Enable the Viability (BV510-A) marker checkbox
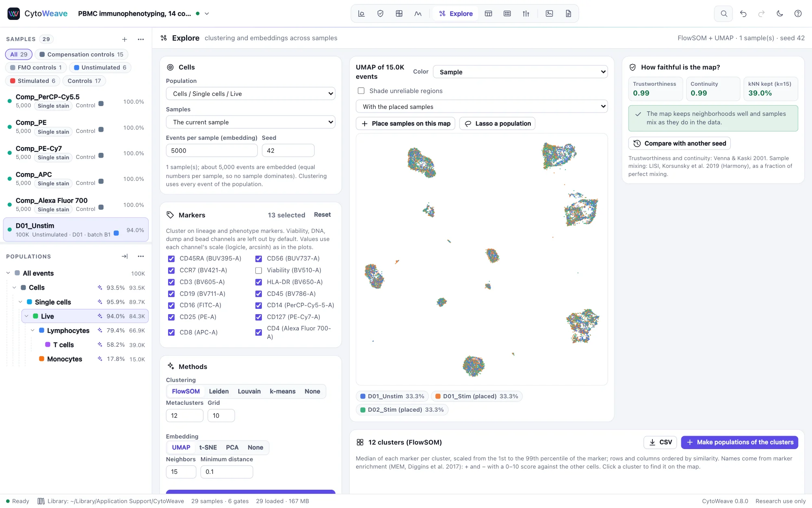 tap(259, 270)
